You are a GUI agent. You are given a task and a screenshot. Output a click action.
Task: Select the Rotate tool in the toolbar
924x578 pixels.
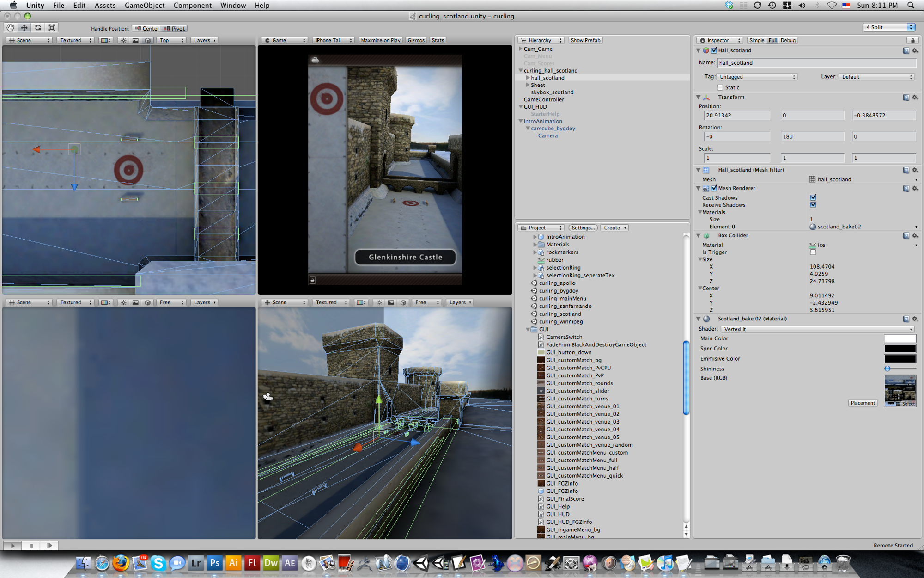(38, 28)
